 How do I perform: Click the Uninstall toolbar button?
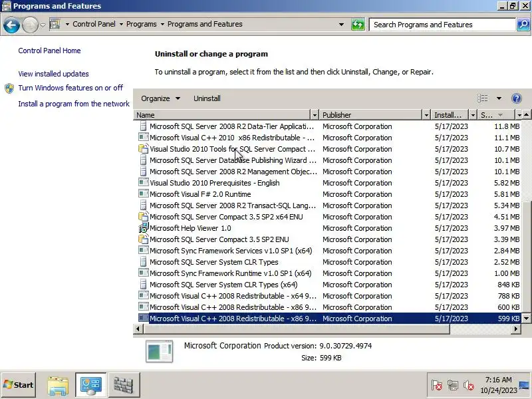click(x=207, y=98)
